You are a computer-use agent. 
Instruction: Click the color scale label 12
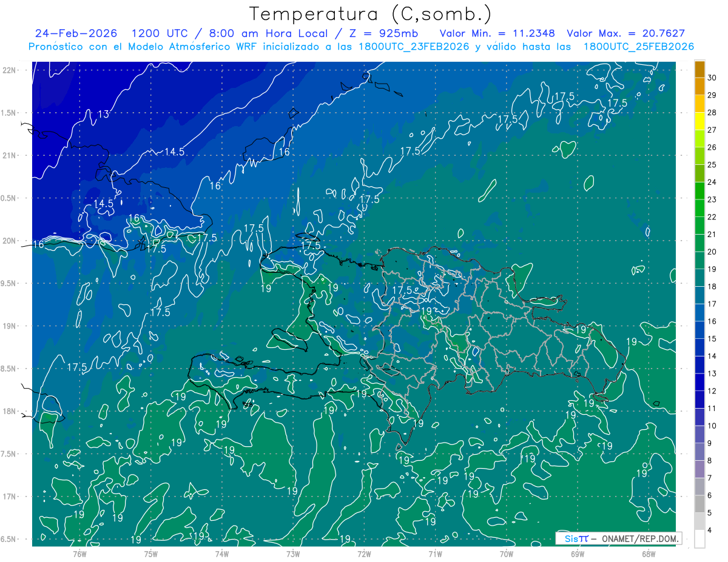(x=712, y=390)
